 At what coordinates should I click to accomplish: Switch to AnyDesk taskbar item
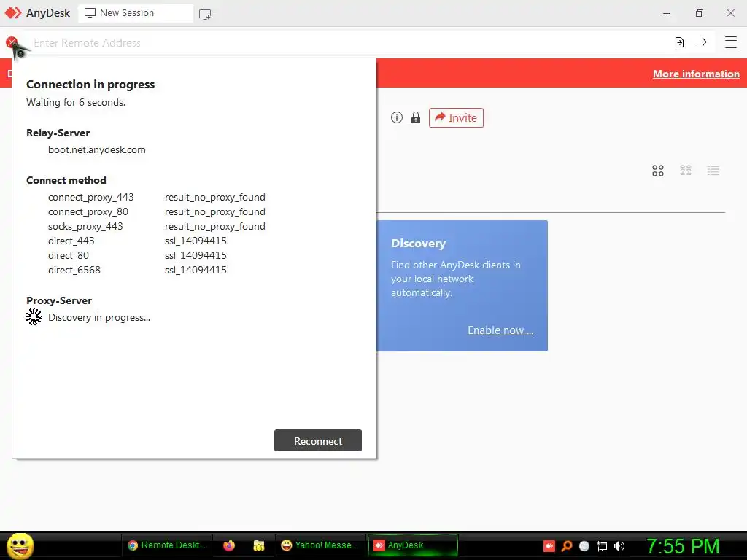[413, 545]
